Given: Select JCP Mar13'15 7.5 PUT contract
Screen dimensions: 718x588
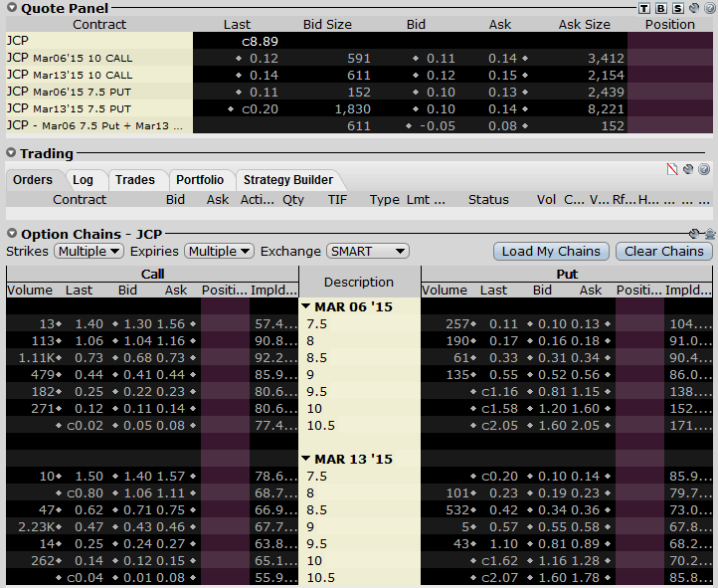Looking at the screenshot, I should tap(98, 108).
